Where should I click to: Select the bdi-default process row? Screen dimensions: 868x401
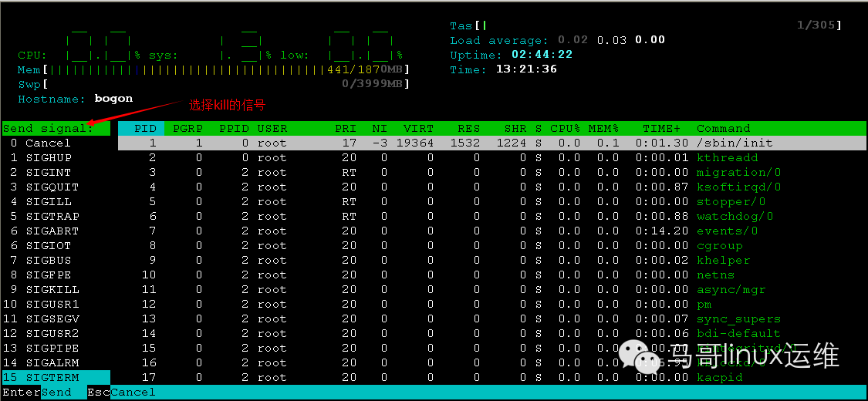(x=492, y=333)
